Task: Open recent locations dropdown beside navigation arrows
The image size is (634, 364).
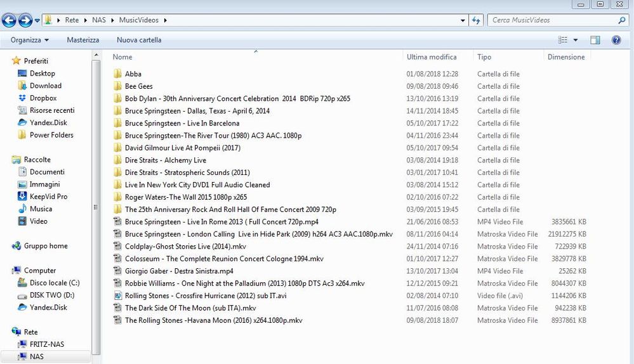Action: 37,20
